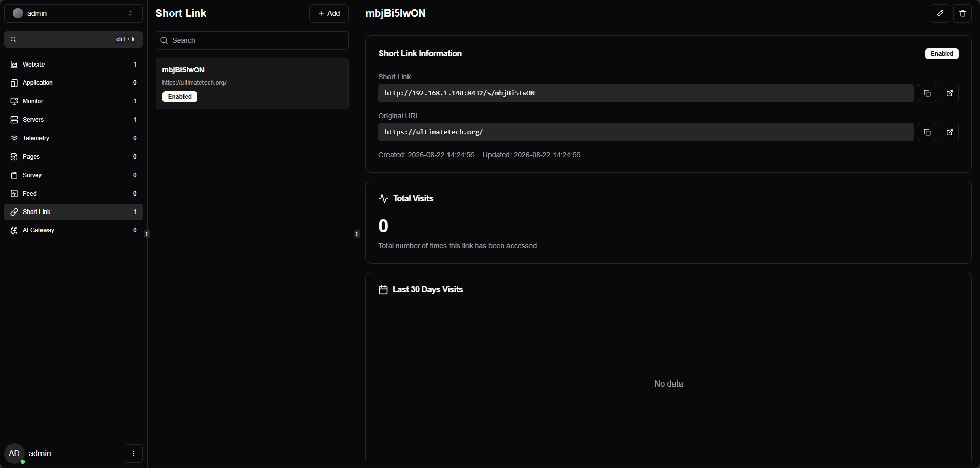The image size is (980, 468).
Task: Click the https://ultimatetech.org/ text in the list card
Action: pos(194,83)
